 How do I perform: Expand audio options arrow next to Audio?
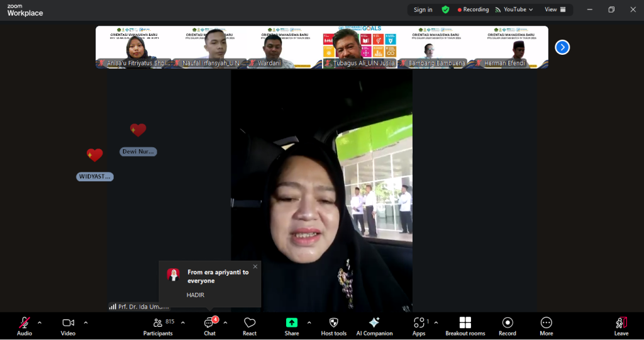pos(40,323)
